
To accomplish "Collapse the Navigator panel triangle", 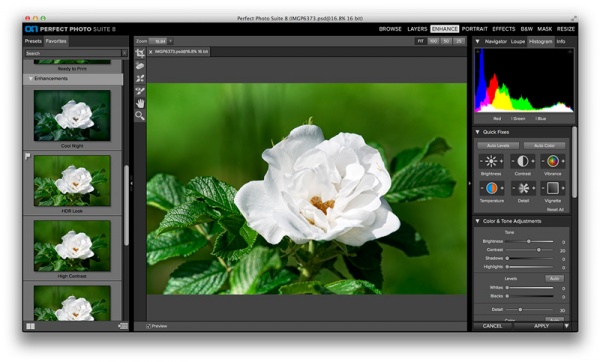I will pyautogui.click(x=478, y=41).
